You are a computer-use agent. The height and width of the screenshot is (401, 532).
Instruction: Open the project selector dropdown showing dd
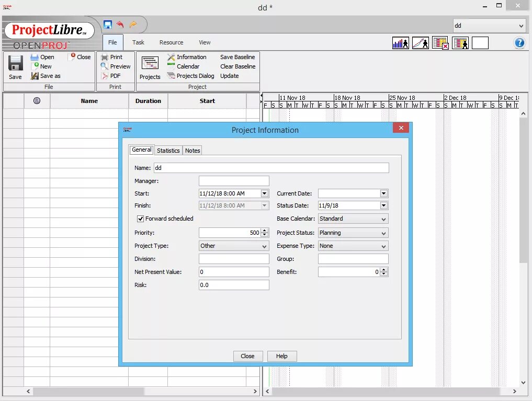(489, 26)
